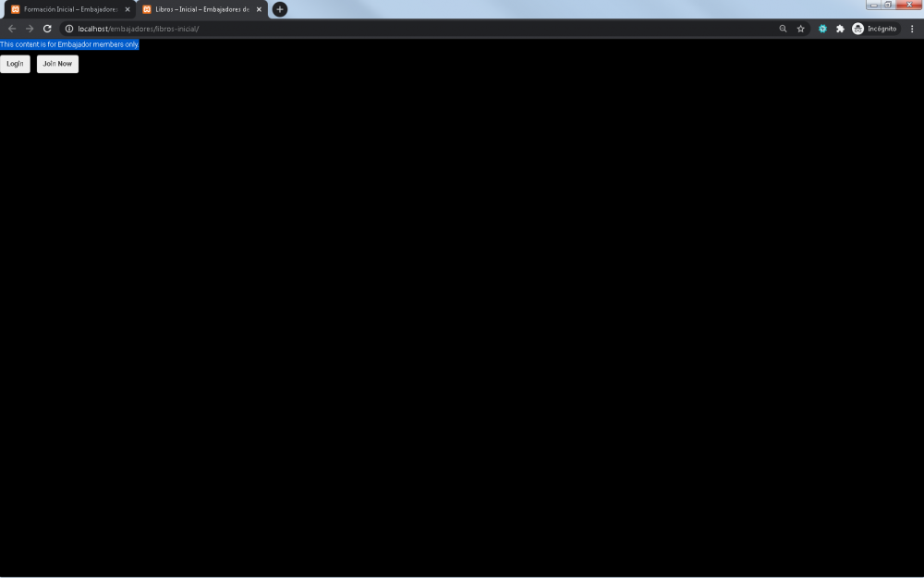Open the teal gear extension icon
Screen dimensions: 924x578
point(822,29)
